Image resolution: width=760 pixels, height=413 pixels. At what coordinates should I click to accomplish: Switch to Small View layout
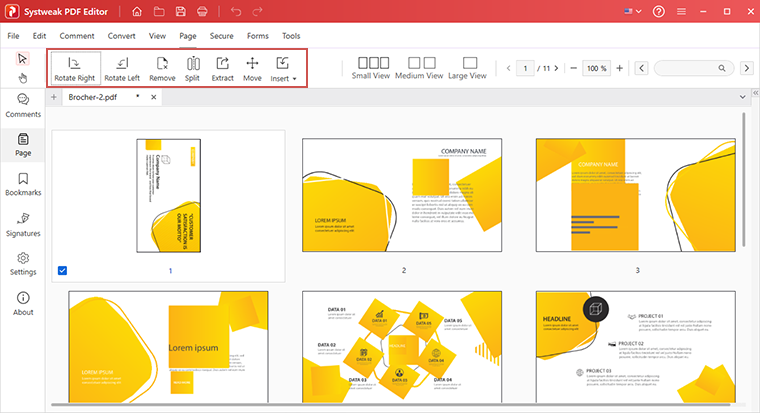(x=371, y=68)
